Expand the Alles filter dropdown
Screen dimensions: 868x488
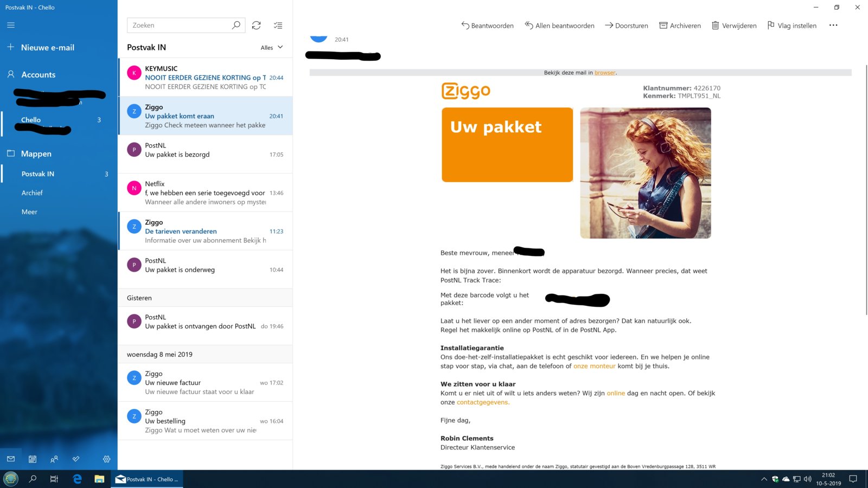(272, 47)
